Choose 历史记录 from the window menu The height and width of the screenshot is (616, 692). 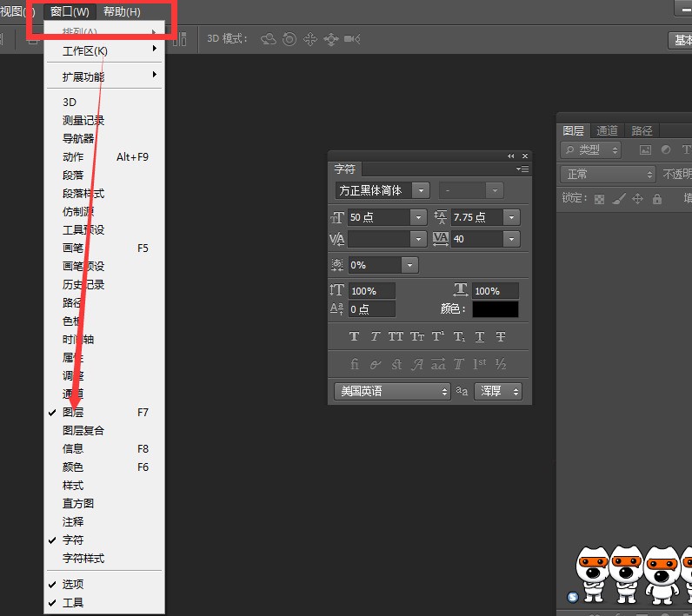(x=83, y=285)
